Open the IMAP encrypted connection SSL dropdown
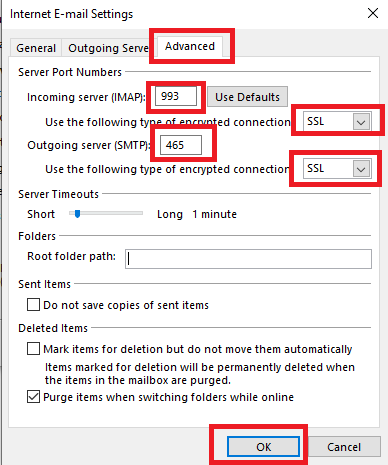Viewport: 388px width, 465px height. coord(337,121)
